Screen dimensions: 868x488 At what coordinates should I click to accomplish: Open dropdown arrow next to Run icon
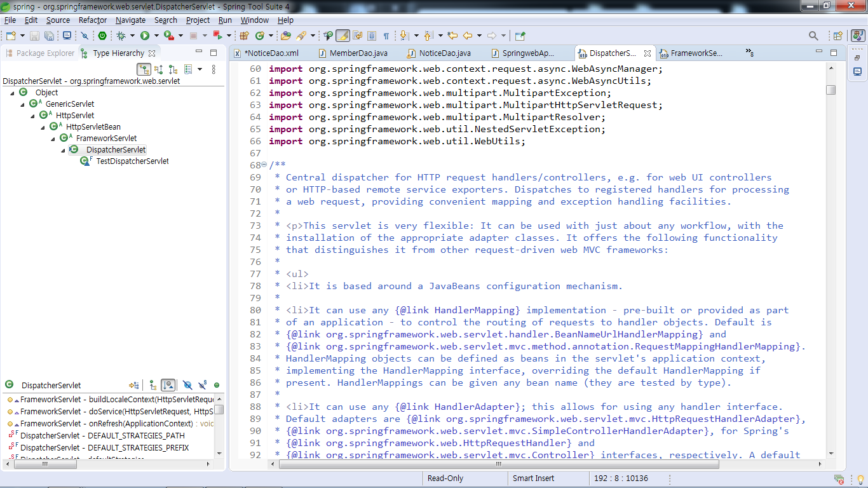tap(156, 36)
